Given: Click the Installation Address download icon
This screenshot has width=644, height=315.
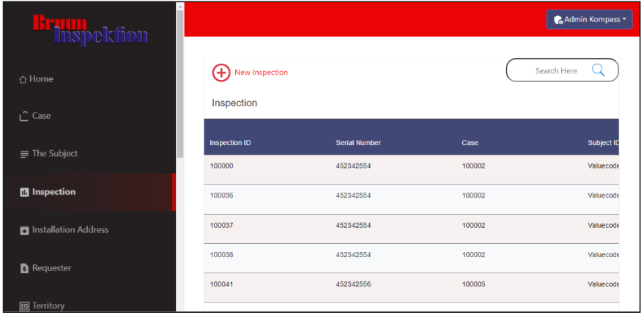Looking at the screenshot, I should [x=25, y=231].
